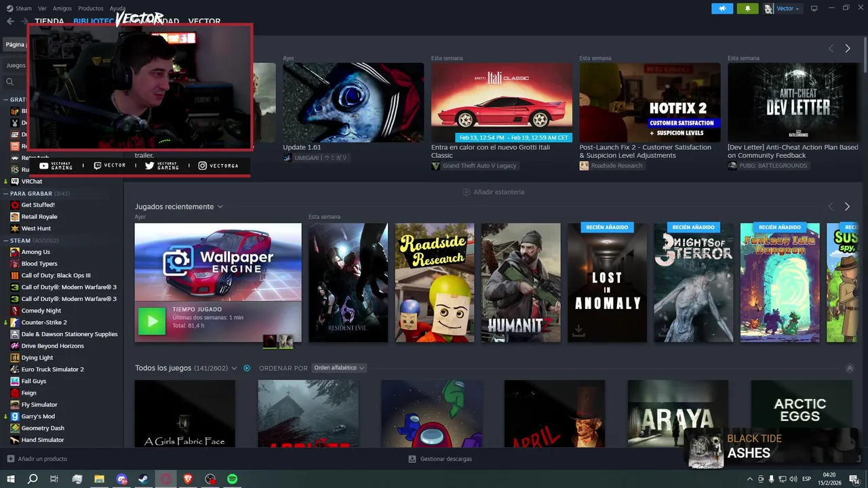Select Retail Royale in the sidebar
868x488 pixels.
[x=39, y=217]
